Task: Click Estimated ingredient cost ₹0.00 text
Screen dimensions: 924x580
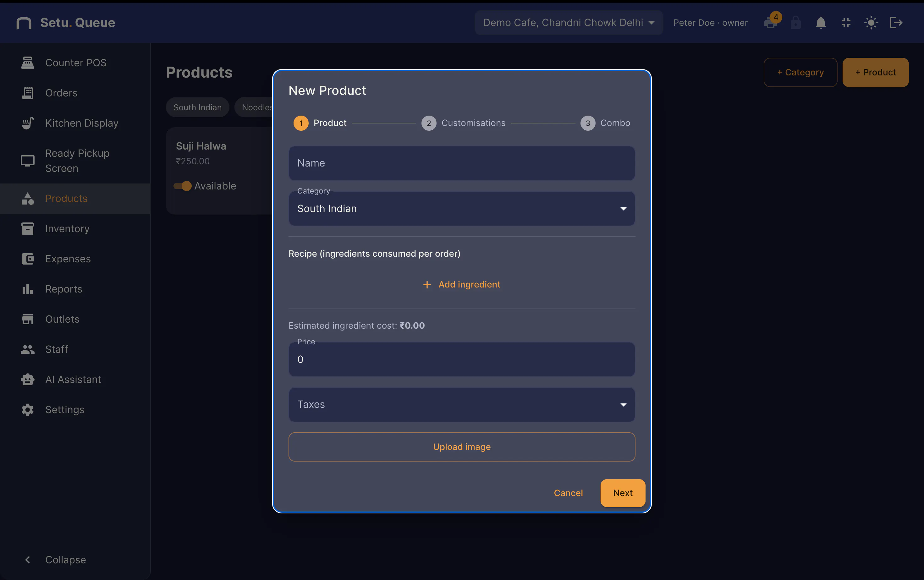Action: click(356, 326)
